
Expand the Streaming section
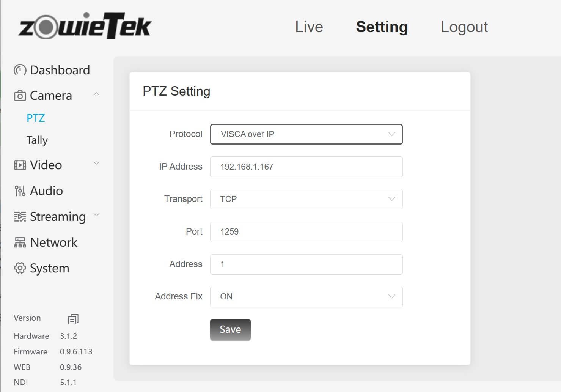(97, 215)
